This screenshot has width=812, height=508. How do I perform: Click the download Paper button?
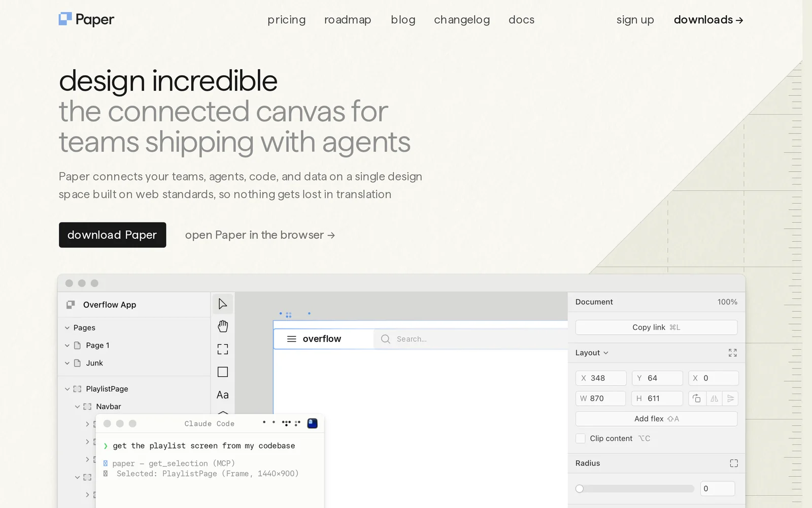[112, 235]
